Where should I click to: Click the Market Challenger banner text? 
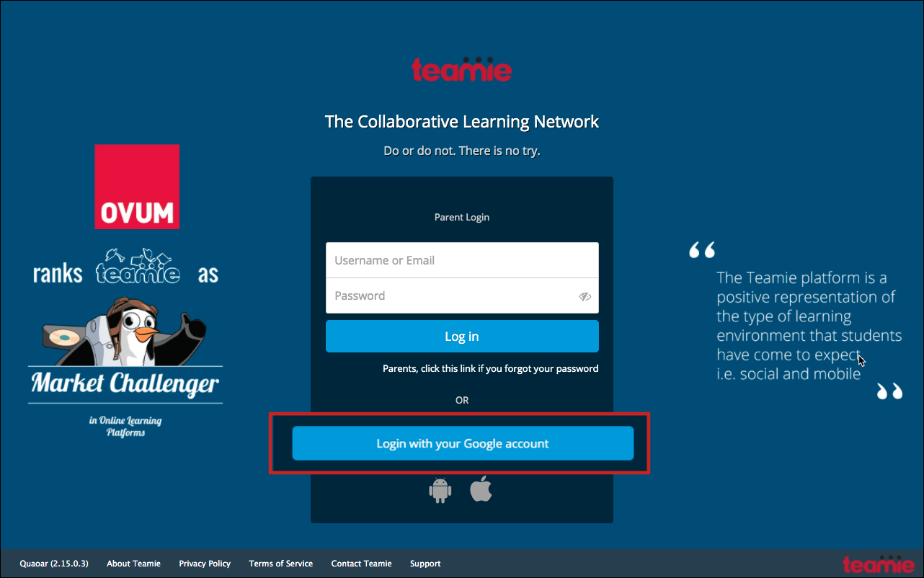[125, 383]
